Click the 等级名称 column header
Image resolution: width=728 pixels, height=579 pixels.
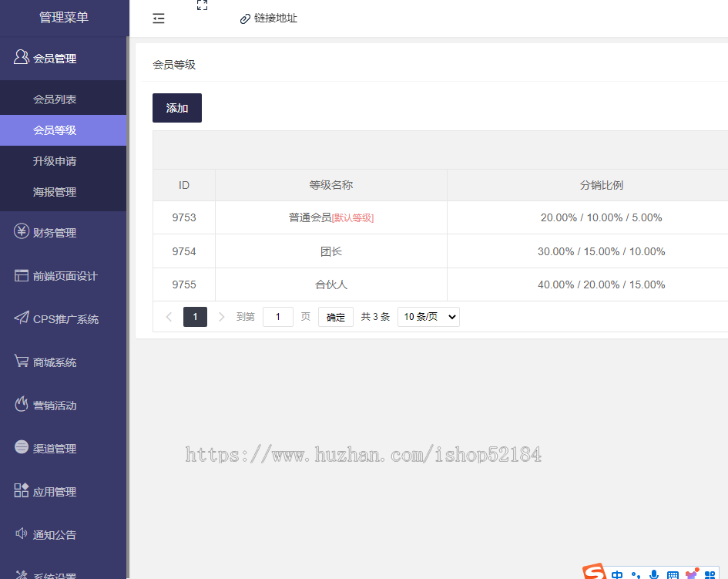pyautogui.click(x=331, y=185)
